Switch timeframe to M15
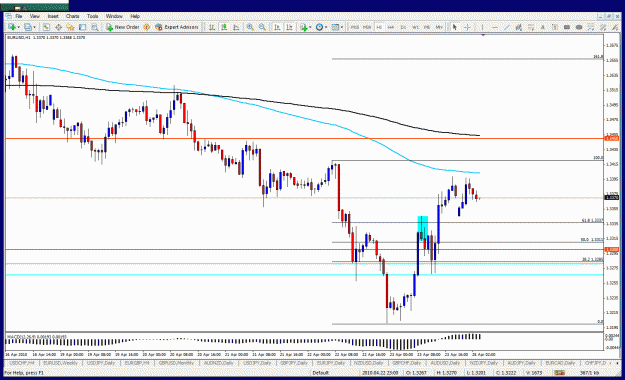625x380 pixels. point(354,27)
